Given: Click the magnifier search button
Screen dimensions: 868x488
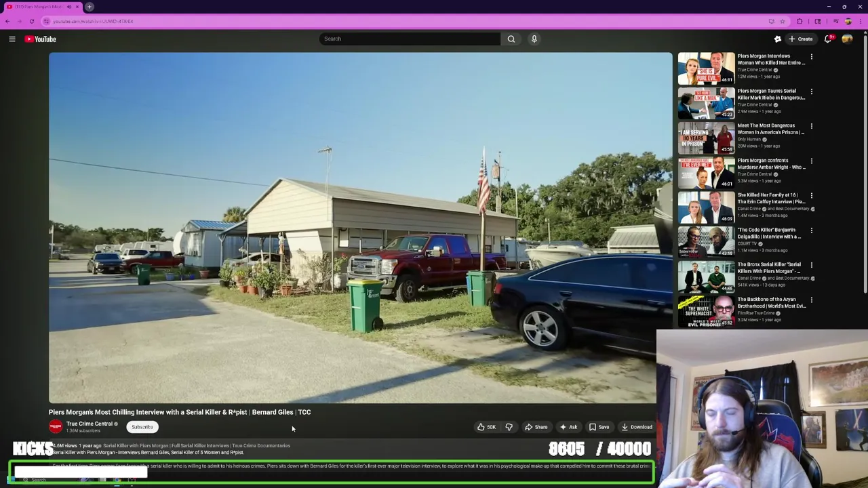Looking at the screenshot, I should [x=511, y=39].
